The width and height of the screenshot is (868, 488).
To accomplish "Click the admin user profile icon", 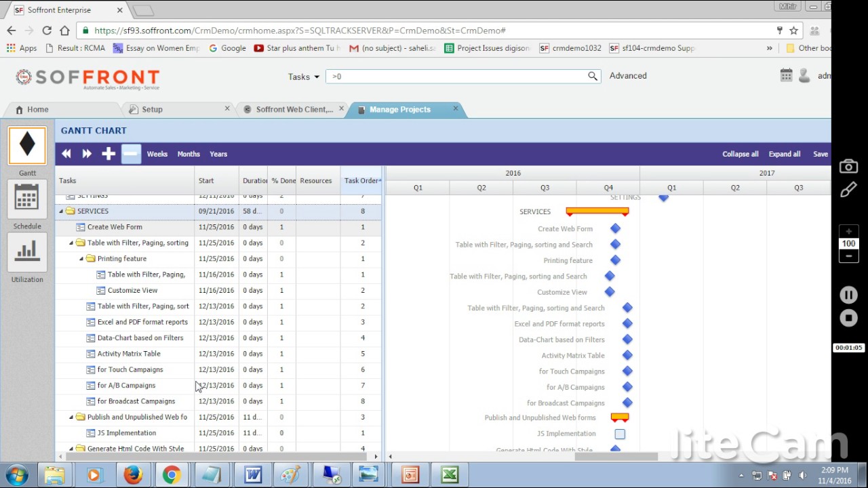I will [804, 76].
